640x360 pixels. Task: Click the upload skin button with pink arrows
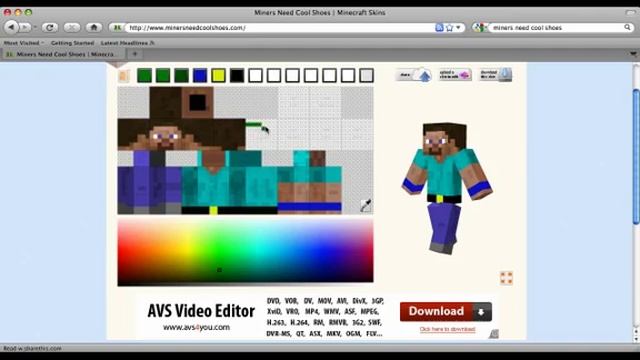(x=455, y=75)
